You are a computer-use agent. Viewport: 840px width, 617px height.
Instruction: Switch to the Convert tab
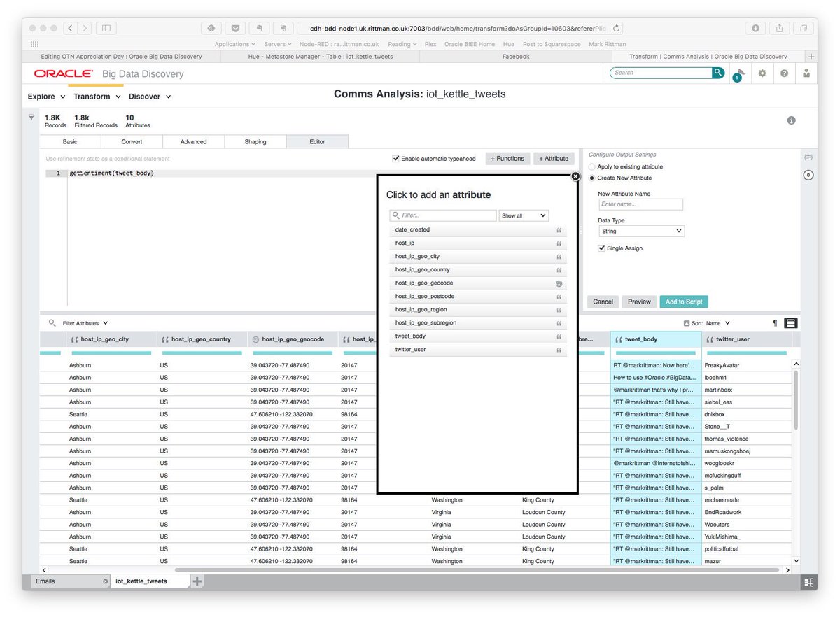point(132,142)
